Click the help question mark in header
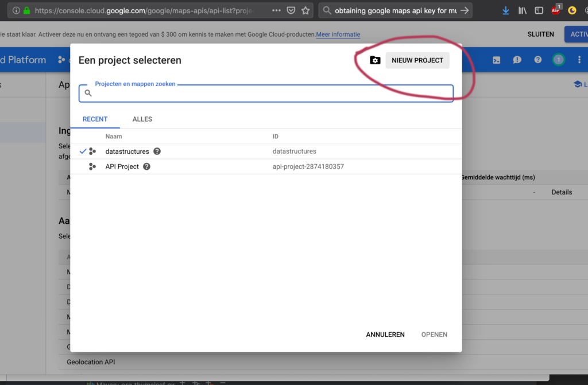Viewport: 588px width, 385px height. click(x=538, y=60)
